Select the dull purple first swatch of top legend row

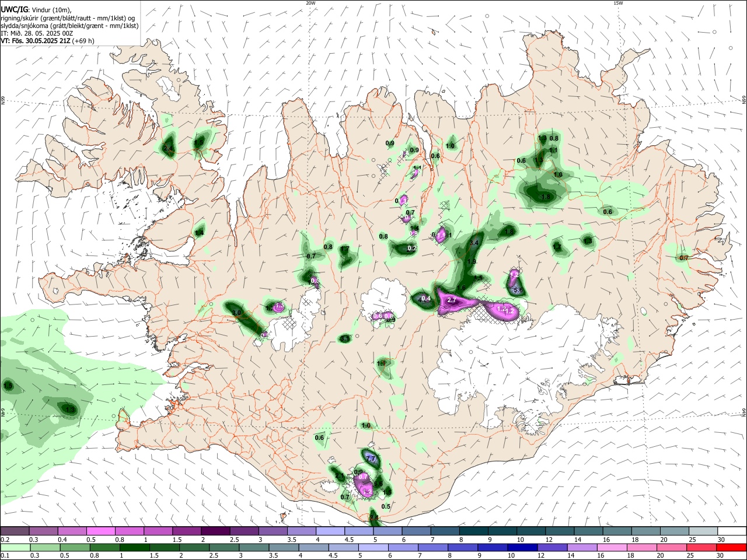pos(15,531)
